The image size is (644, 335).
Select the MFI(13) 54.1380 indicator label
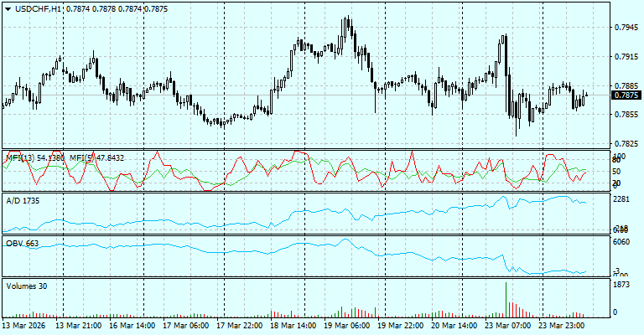(35, 157)
